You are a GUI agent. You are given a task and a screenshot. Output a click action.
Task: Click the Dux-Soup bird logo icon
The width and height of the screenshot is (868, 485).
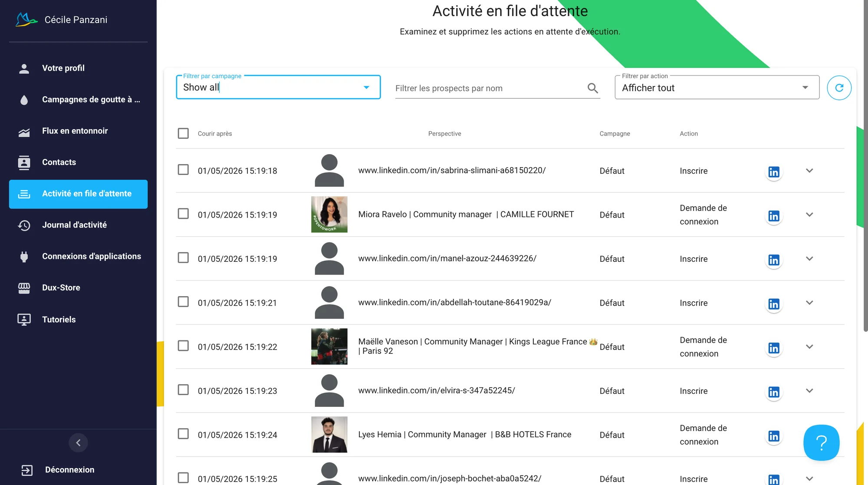coord(26,20)
